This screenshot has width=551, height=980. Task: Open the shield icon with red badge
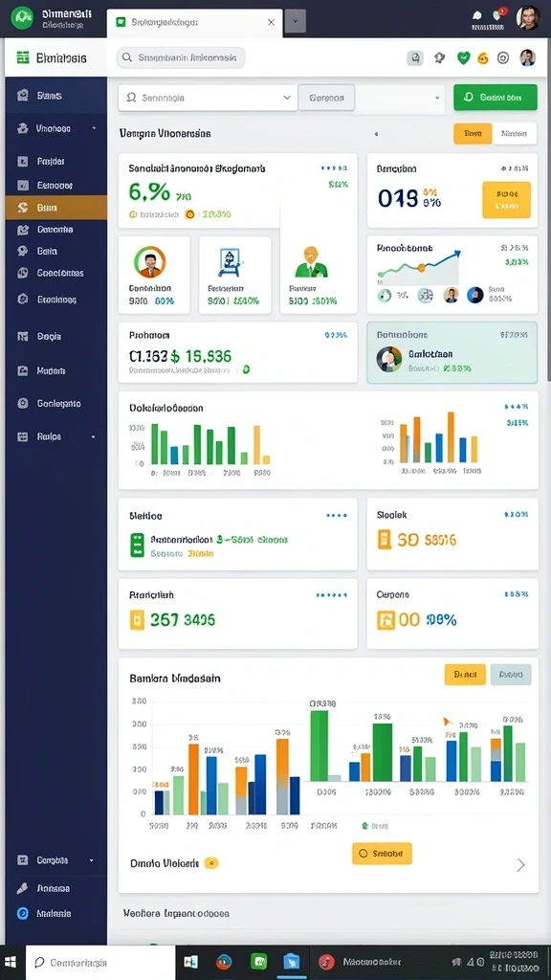[498, 15]
